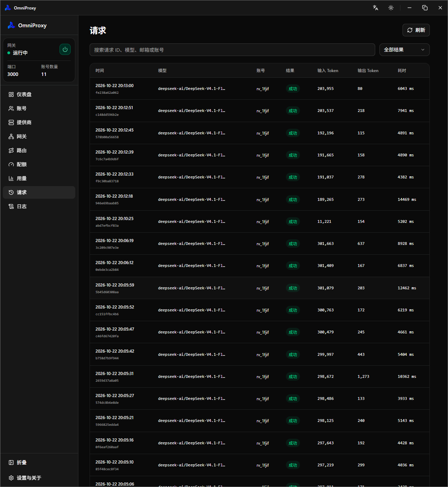
Task: Click the 14469 ms duration cell
Action: [407, 199]
